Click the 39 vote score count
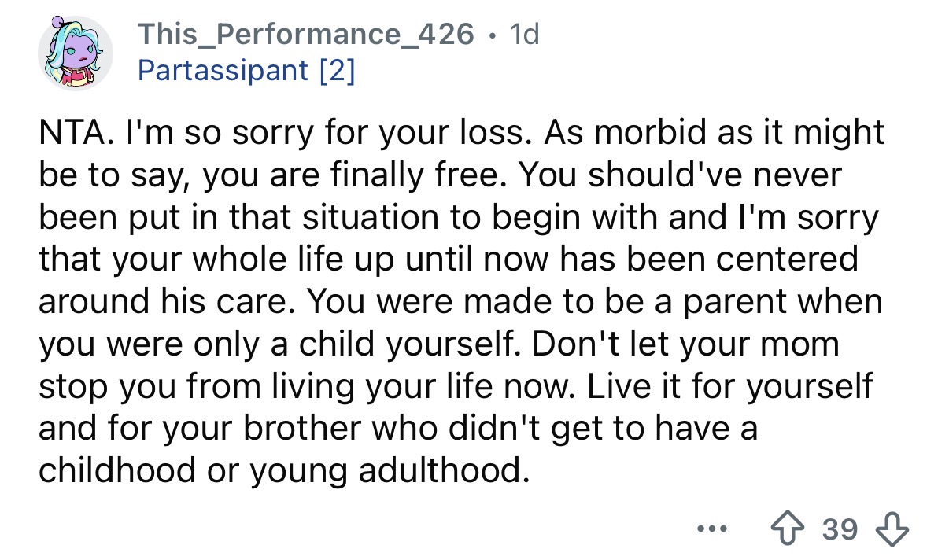 tap(840, 529)
